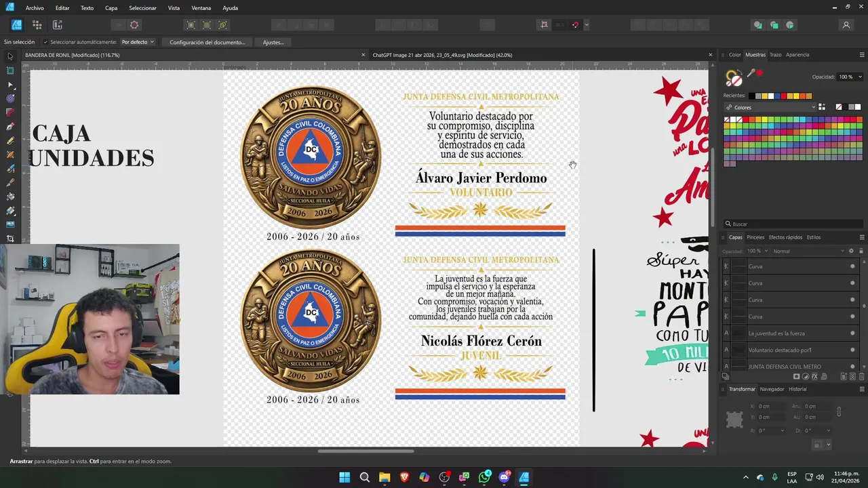
Task: Click the palette grid view icon beside Colores
Action: 822,107
